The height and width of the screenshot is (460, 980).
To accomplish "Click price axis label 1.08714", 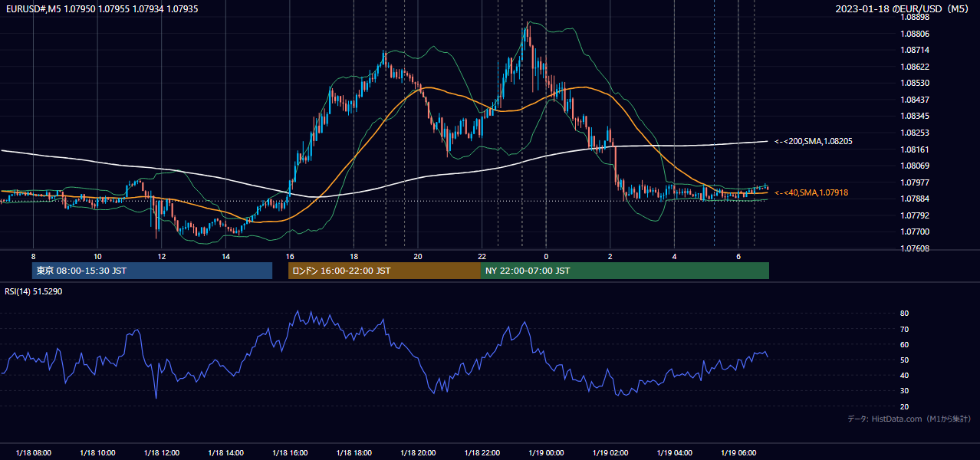I will [x=915, y=50].
